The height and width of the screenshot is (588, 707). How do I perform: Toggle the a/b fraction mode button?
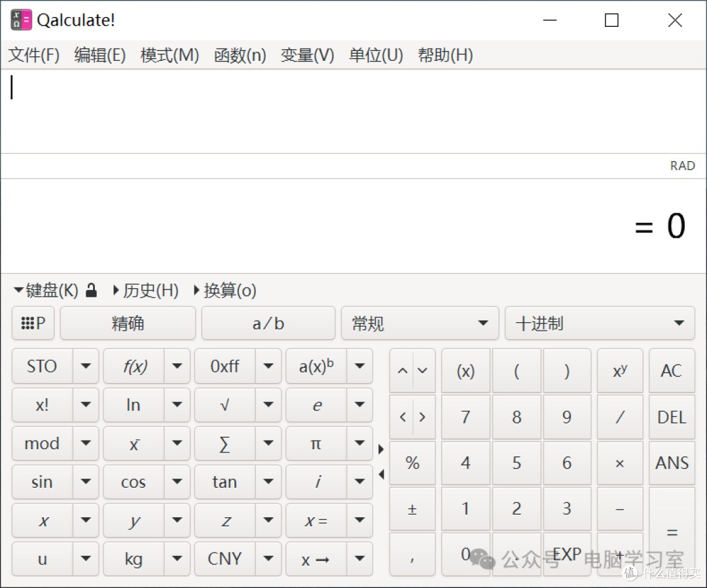(x=268, y=323)
